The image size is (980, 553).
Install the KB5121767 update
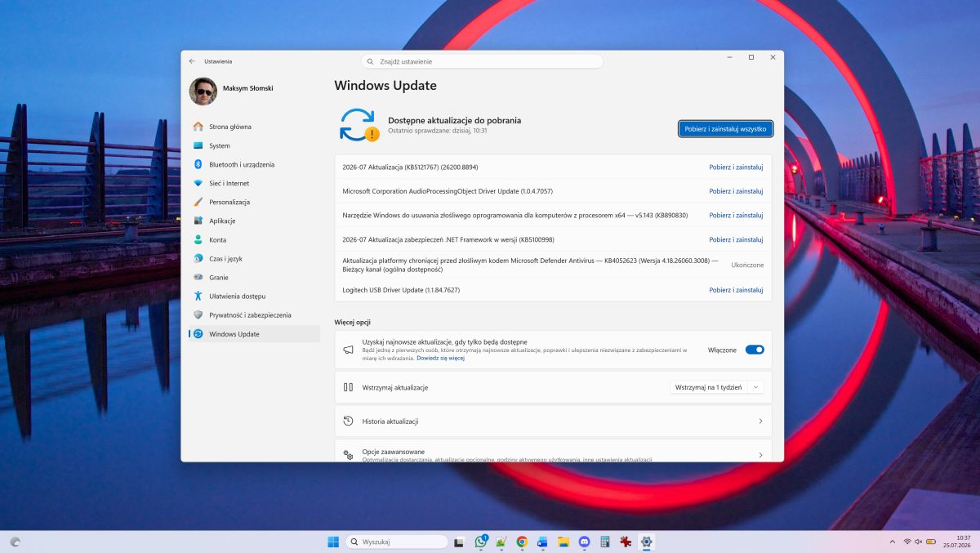point(736,167)
